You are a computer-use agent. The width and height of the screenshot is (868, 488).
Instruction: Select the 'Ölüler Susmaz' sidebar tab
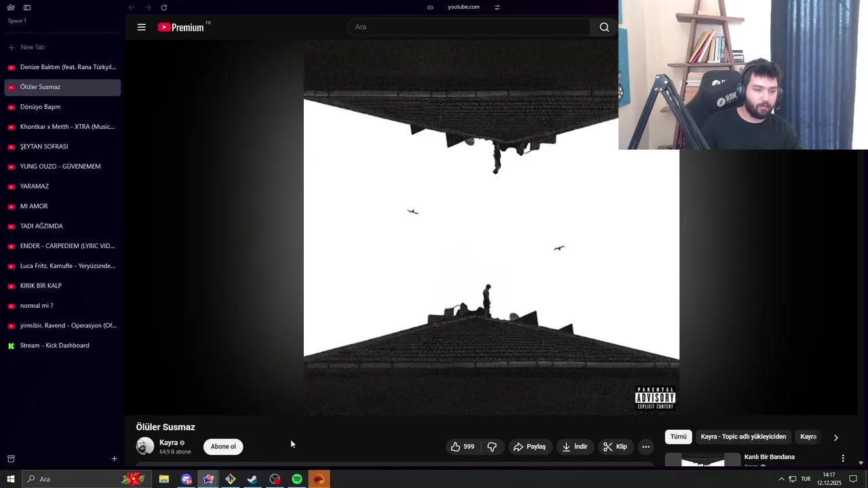(62, 87)
